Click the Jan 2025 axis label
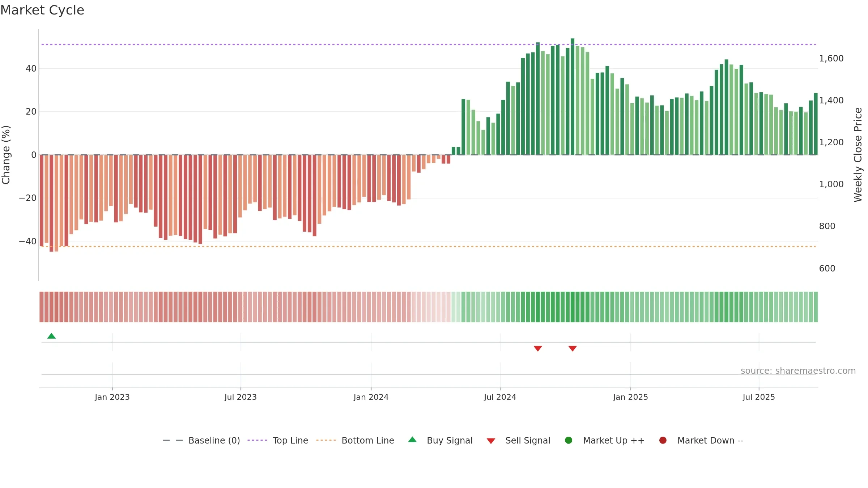 [x=630, y=397]
